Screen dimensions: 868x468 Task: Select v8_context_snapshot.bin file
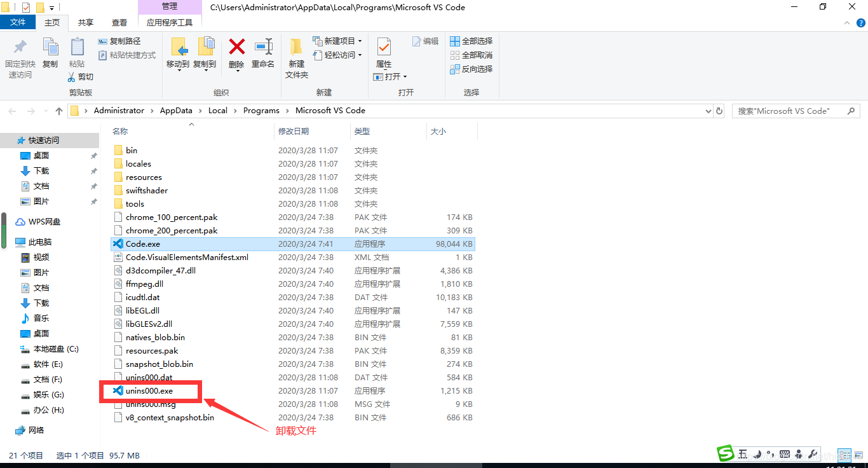(170, 418)
